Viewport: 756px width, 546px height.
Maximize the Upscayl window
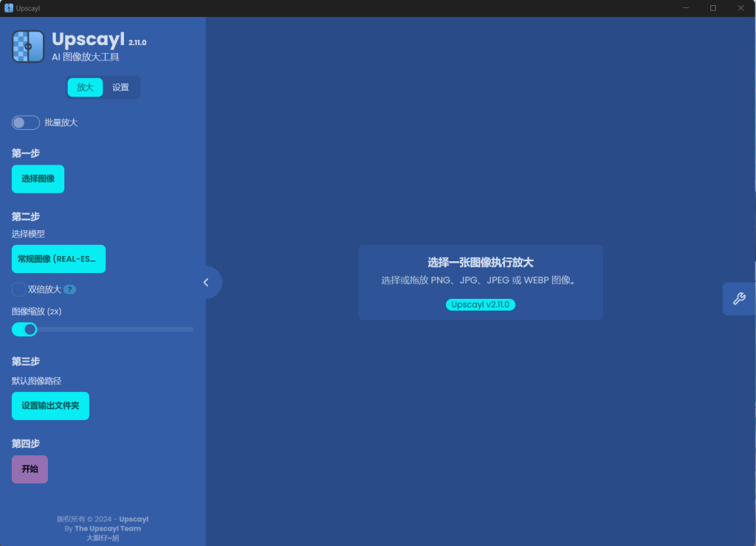coord(712,8)
